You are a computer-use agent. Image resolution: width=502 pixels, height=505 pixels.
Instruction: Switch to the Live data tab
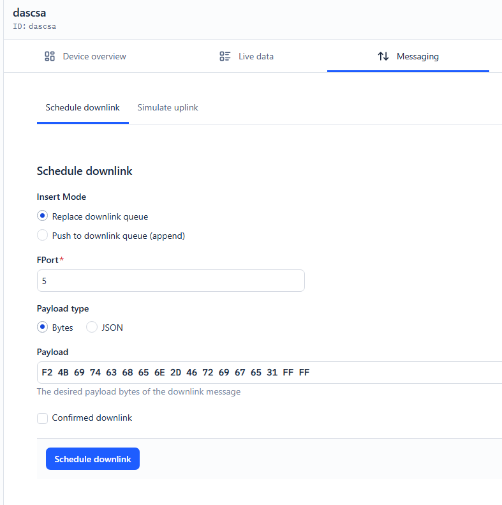coord(246,56)
